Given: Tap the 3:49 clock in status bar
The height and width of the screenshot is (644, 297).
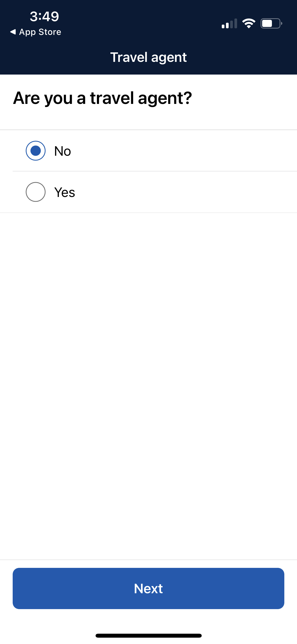Looking at the screenshot, I should pos(44,16).
